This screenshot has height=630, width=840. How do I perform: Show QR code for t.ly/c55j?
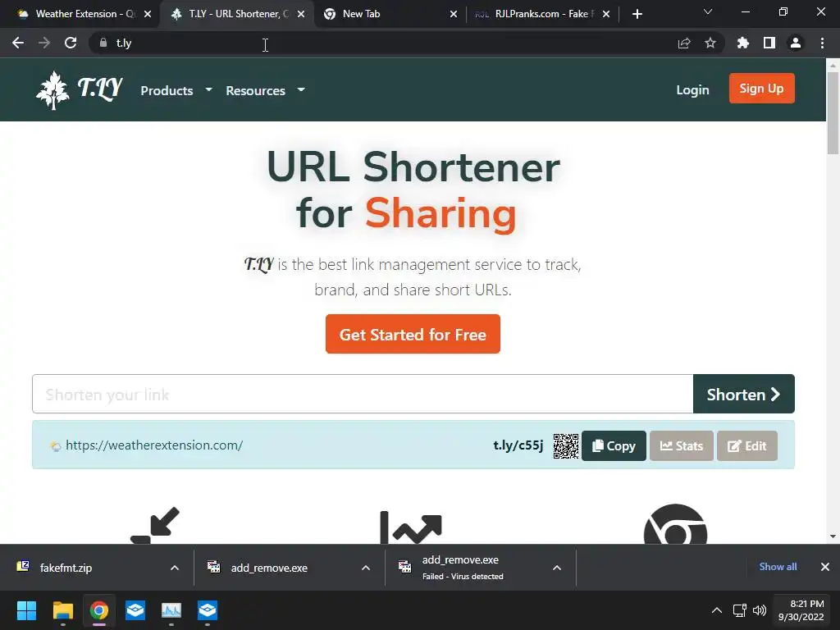[566, 445]
